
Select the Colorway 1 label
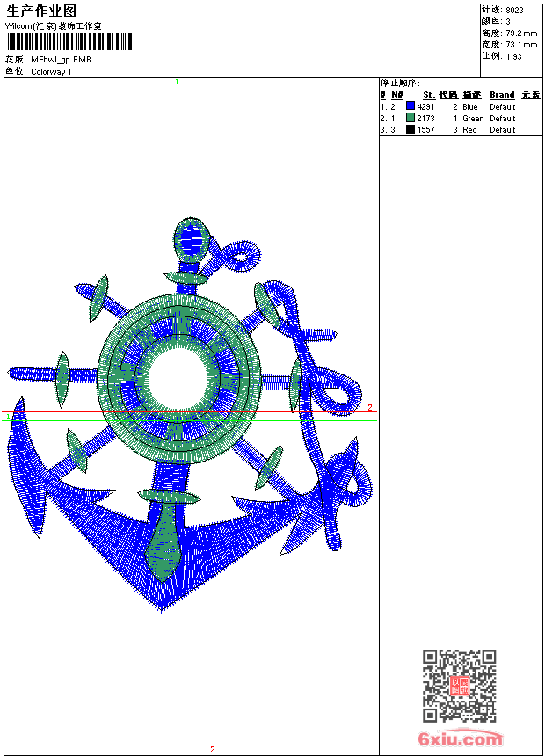coord(52,71)
